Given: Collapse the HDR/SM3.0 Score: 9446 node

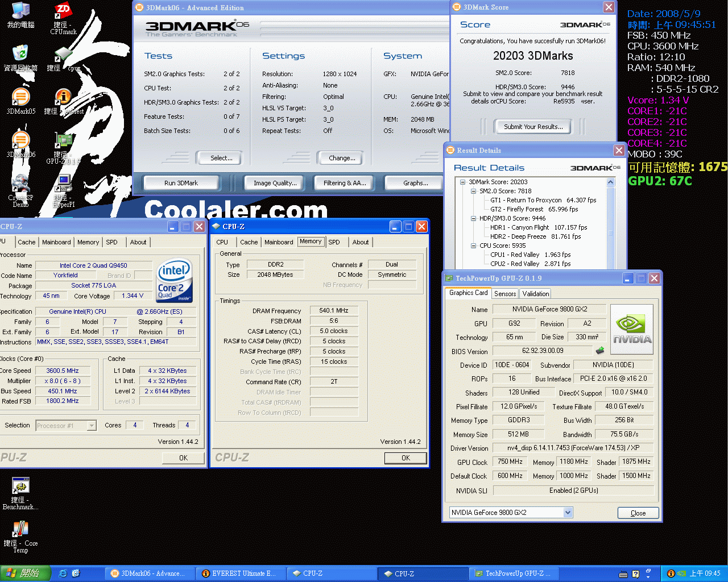Looking at the screenshot, I should click(473, 218).
